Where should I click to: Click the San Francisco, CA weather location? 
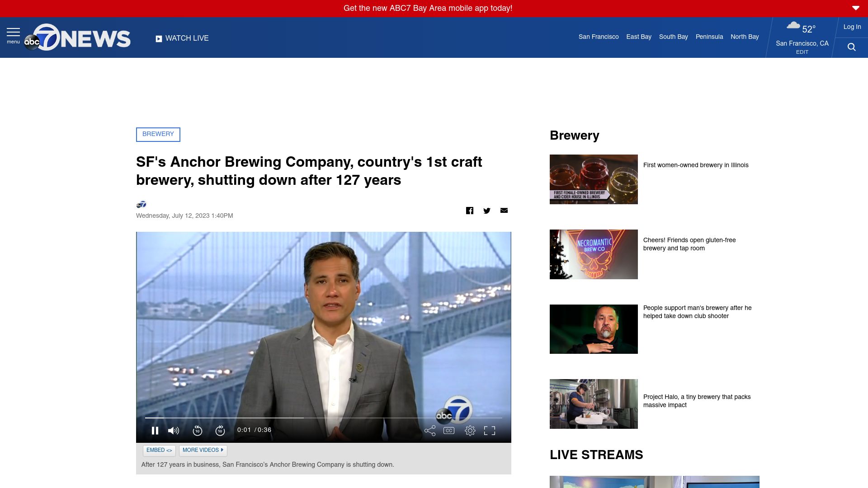(x=802, y=43)
